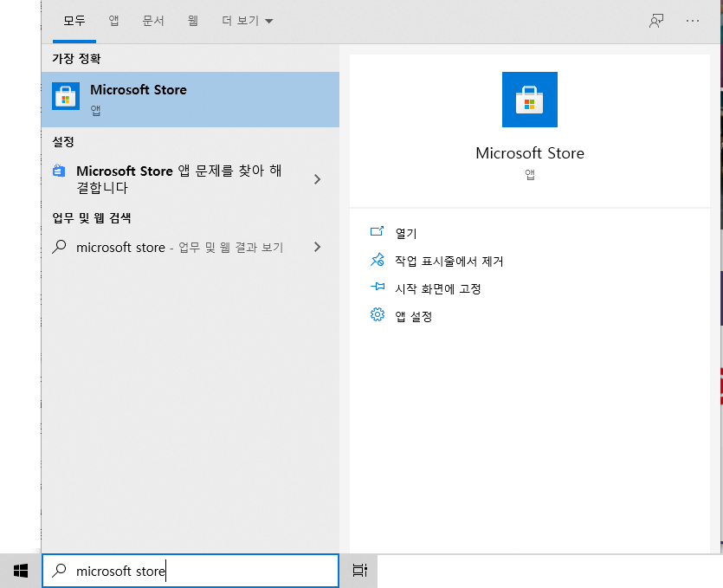Click 작업 표시줄에서 제거
This screenshot has height=588, width=723.
click(x=449, y=261)
